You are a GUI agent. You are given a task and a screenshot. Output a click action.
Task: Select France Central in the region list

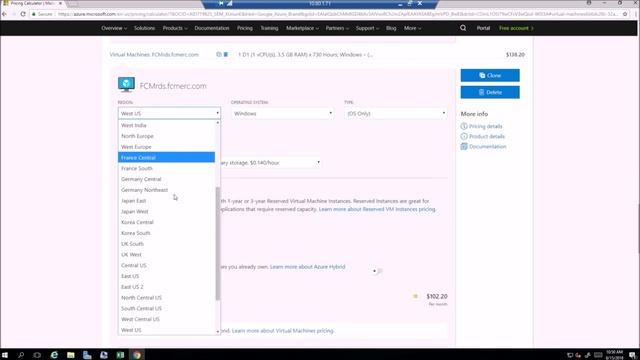(x=167, y=158)
